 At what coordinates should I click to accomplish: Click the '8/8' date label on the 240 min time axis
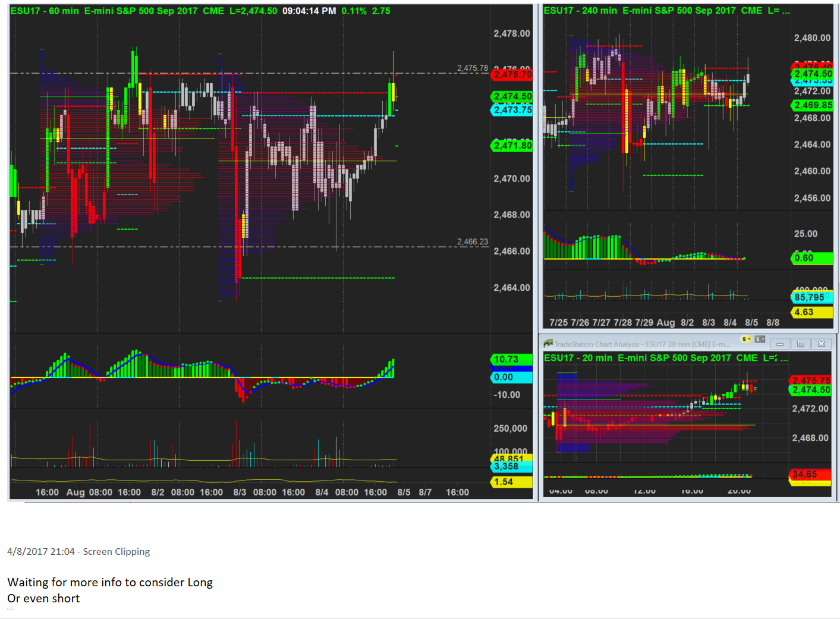tap(773, 322)
